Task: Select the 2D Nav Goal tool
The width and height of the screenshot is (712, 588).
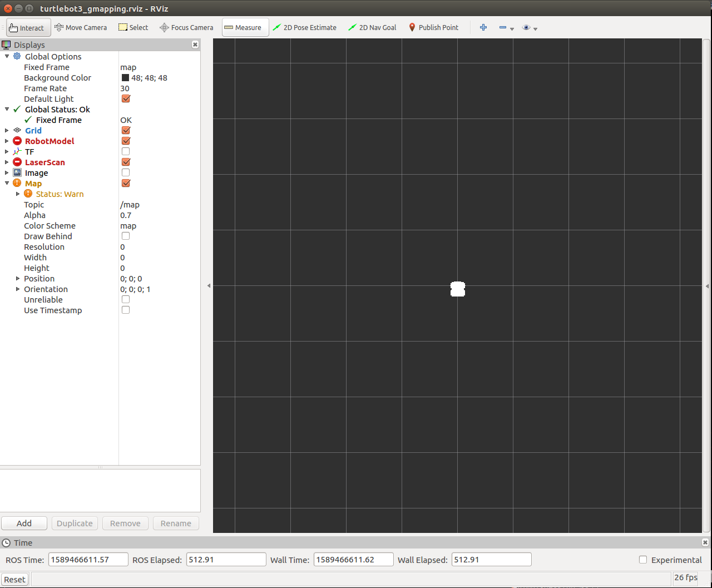Action: coord(372,27)
